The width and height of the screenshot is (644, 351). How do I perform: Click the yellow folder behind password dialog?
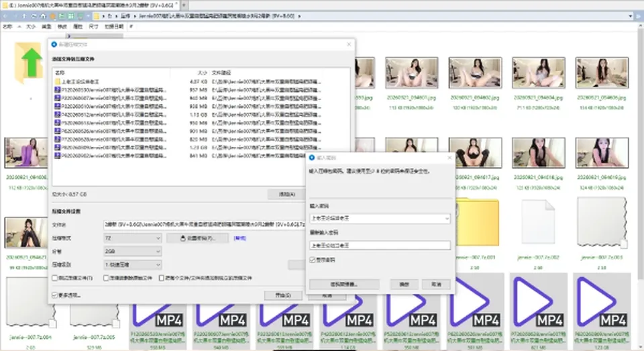pos(477,222)
